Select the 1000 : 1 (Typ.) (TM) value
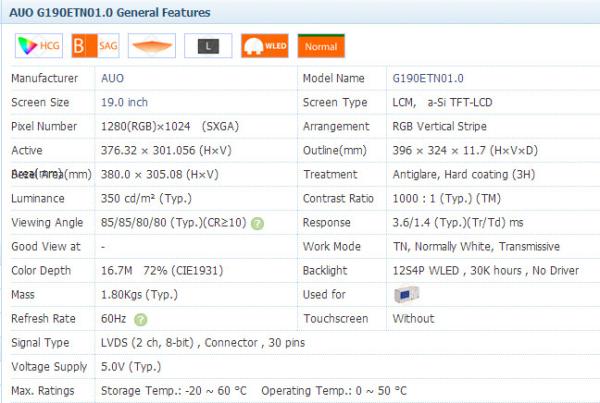 [447, 199]
